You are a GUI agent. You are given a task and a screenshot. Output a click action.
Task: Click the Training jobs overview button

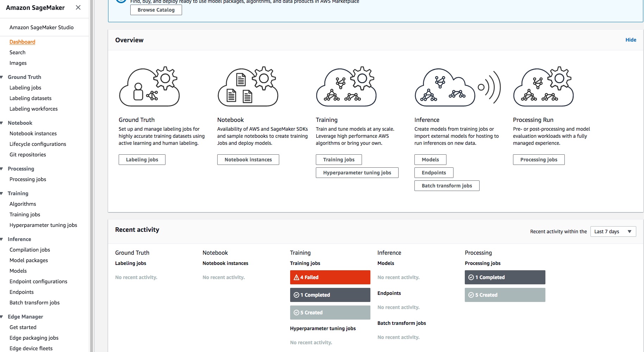(339, 160)
